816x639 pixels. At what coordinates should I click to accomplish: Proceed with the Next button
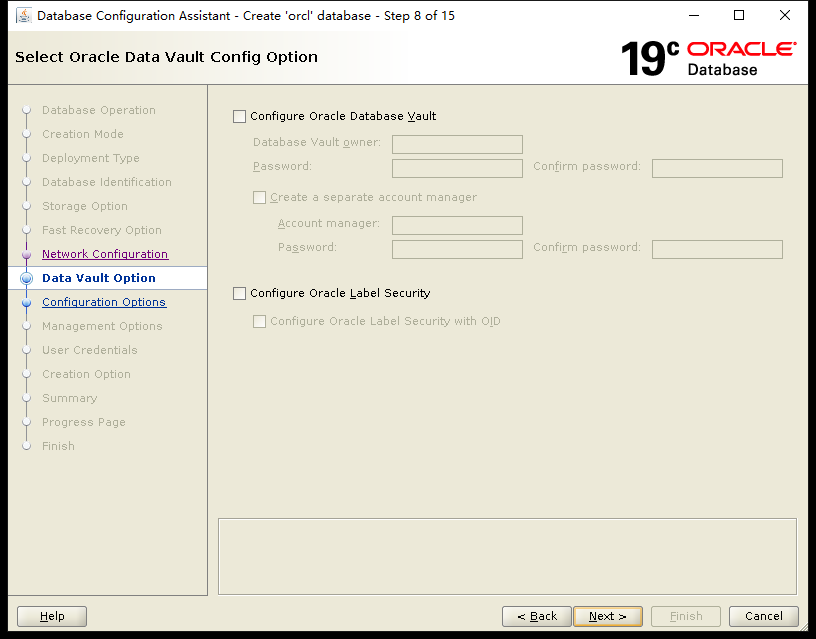pyautogui.click(x=608, y=616)
